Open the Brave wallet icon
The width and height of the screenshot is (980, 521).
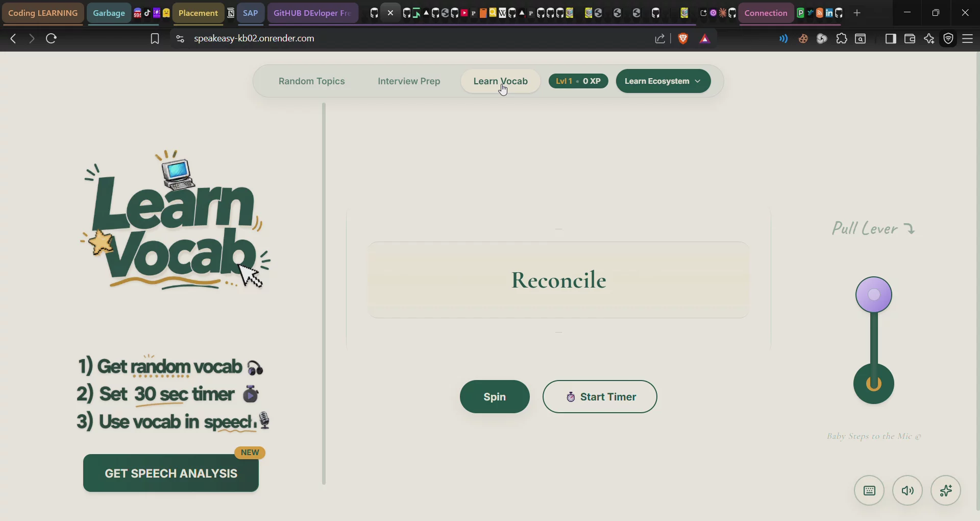click(910, 38)
